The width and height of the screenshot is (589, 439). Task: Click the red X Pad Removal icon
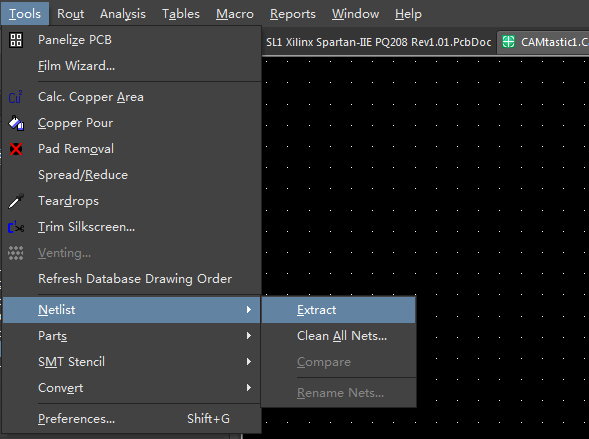16,149
